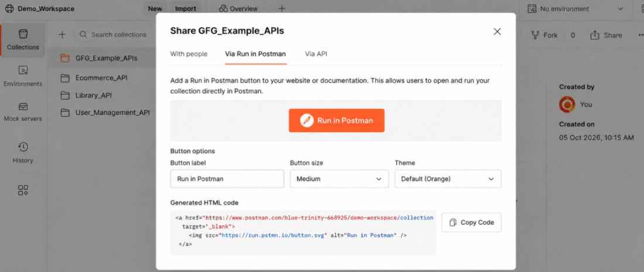Click the Share button behind the dialog
Screen dimensions: 644x272
coord(606,35)
